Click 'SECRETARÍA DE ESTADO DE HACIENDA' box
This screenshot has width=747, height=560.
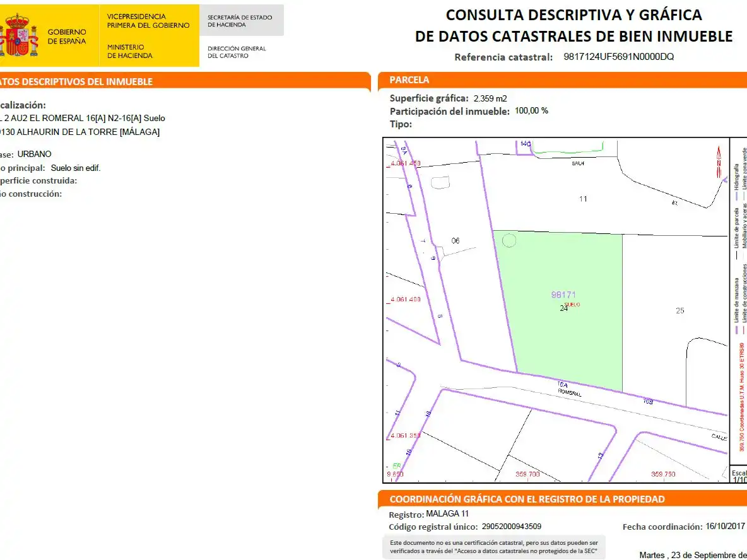pos(242,20)
